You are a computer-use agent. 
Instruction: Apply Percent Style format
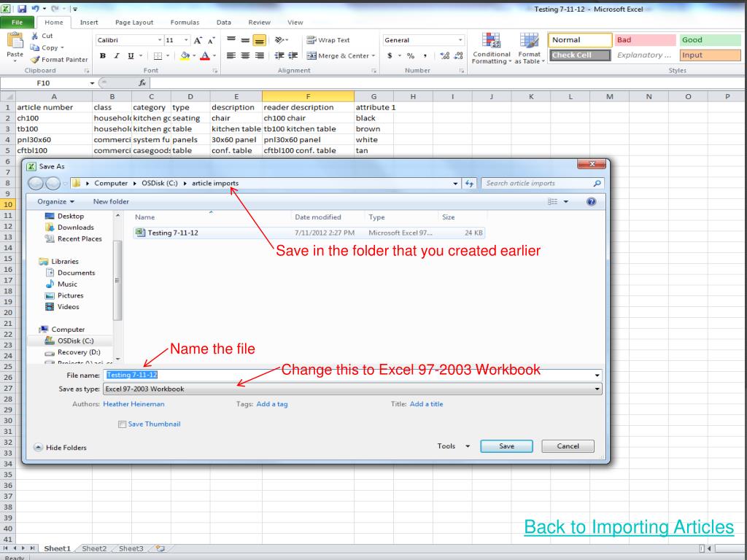pos(411,55)
